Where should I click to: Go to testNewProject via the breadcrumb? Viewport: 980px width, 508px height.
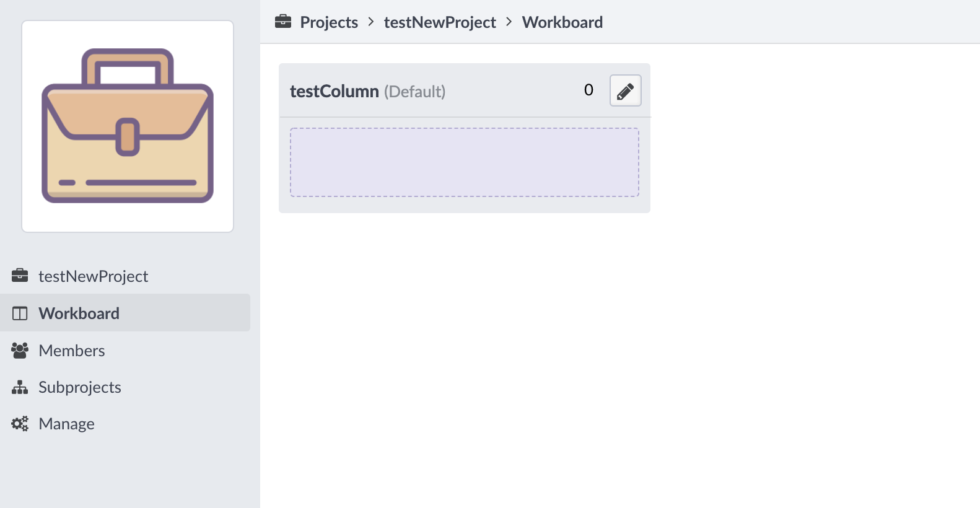click(x=440, y=22)
